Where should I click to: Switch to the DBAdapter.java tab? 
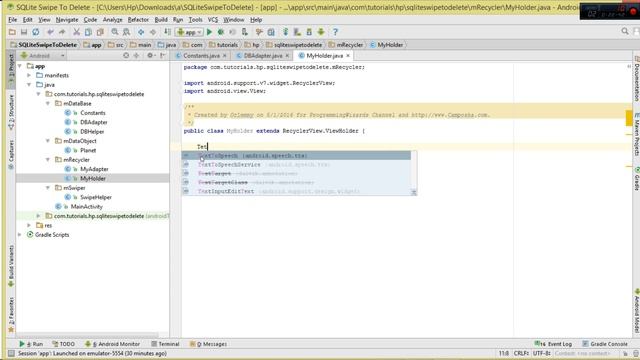tap(263, 56)
